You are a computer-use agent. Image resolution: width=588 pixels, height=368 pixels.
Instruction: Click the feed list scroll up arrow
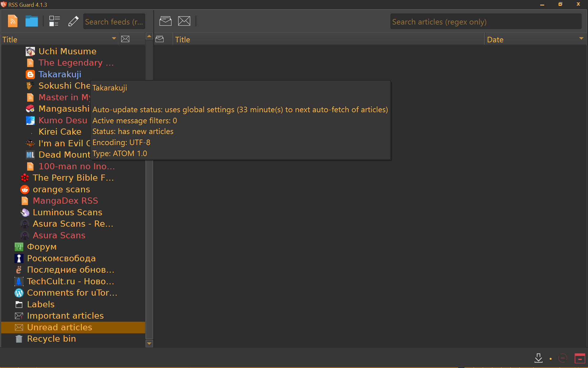[149, 36]
